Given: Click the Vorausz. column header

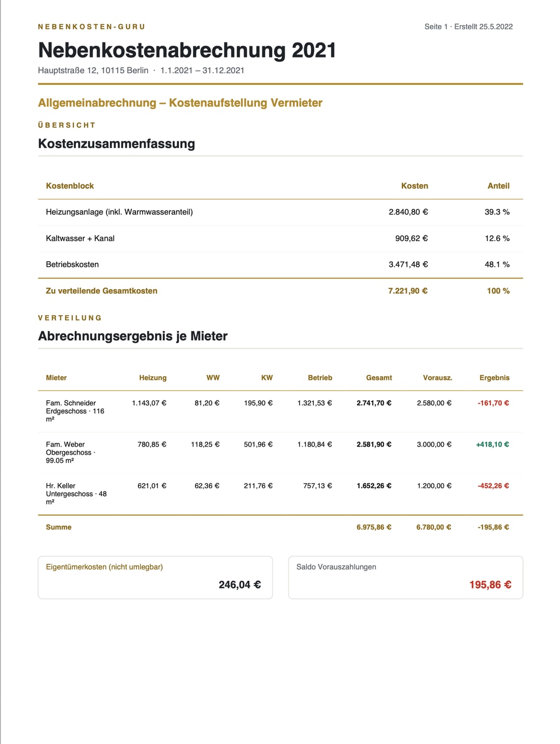Looking at the screenshot, I should [437, 378].
